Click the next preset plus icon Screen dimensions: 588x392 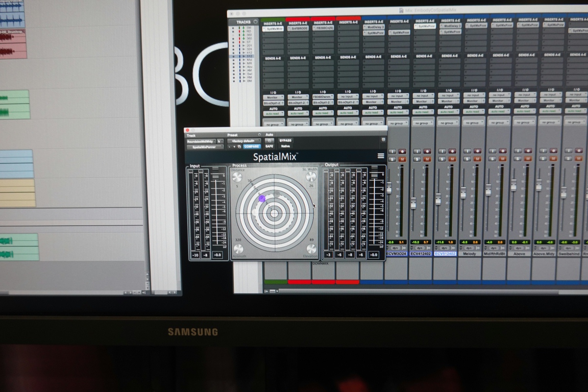click(234, 147)
